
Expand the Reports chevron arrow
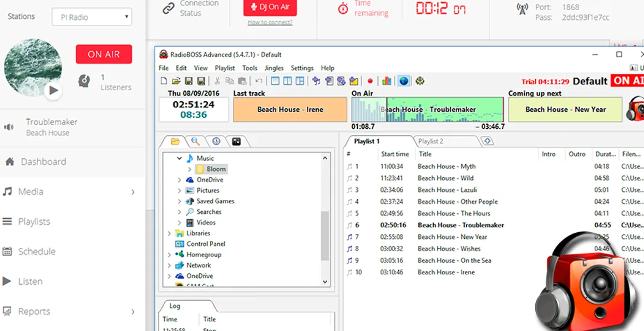point(133,312)
